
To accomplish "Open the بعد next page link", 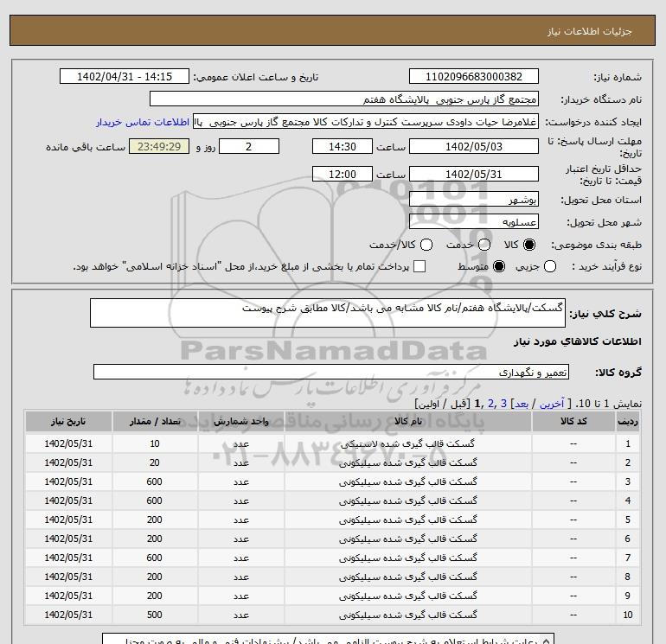I will (x=522, y=404).
